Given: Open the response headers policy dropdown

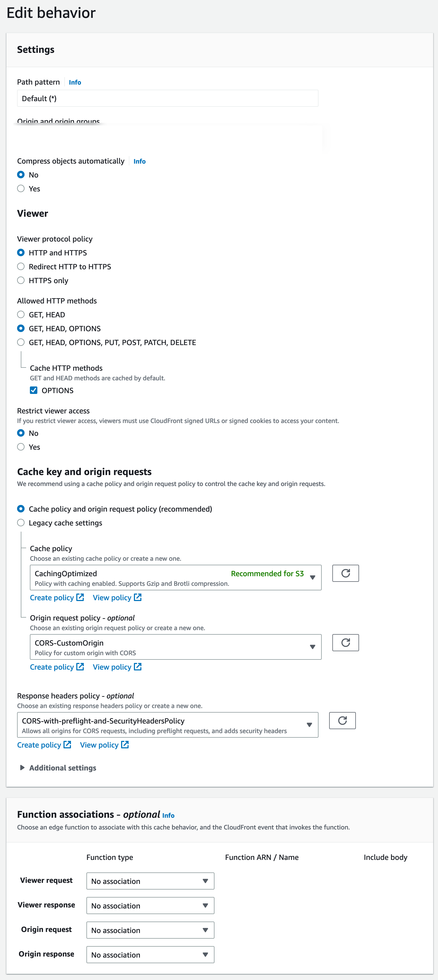Looking at the screenshot, I should click(309, 724).
